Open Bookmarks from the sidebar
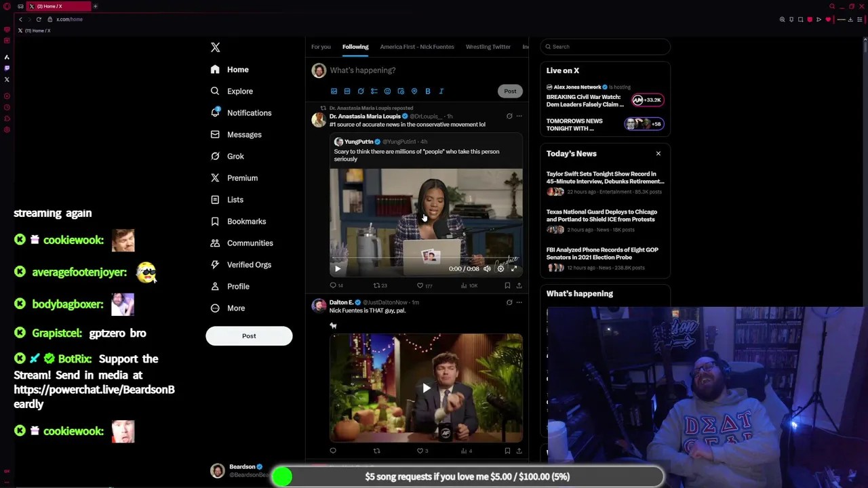The height and width of the screenshot is (488, 868). click(238, 222)
